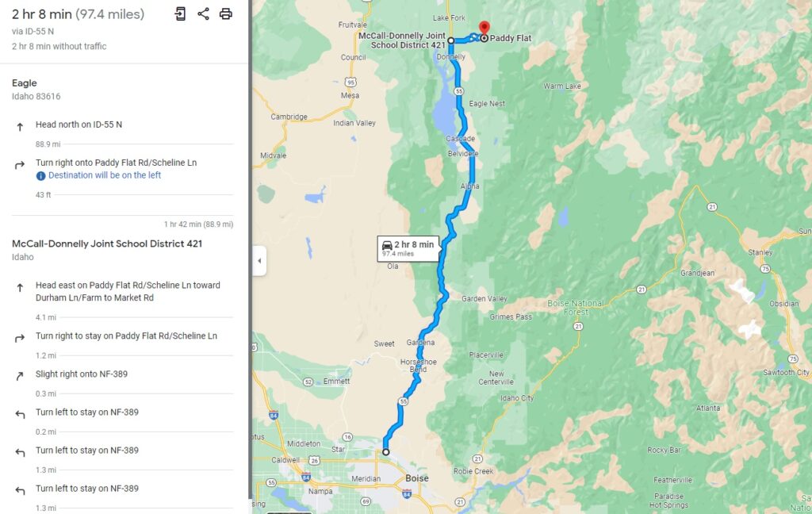Select the Head north on ID-55 N step
Viewport: 812px width, 514px height.
(x=123, y=125)
